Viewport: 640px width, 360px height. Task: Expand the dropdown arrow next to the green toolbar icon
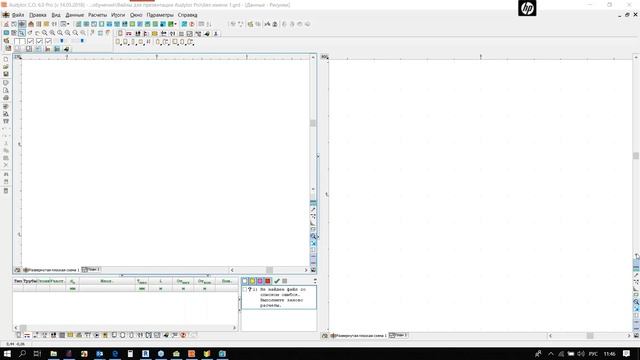(176, 24)
